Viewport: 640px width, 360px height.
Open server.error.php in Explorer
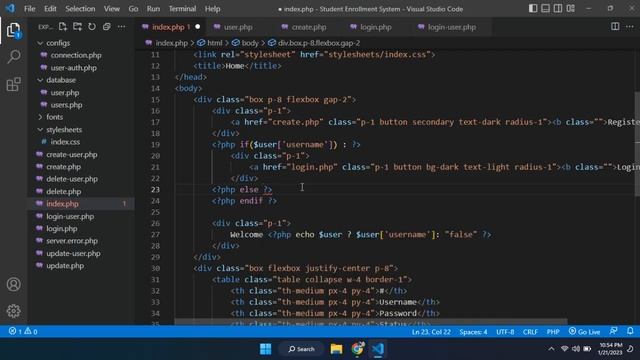point(72,241)
